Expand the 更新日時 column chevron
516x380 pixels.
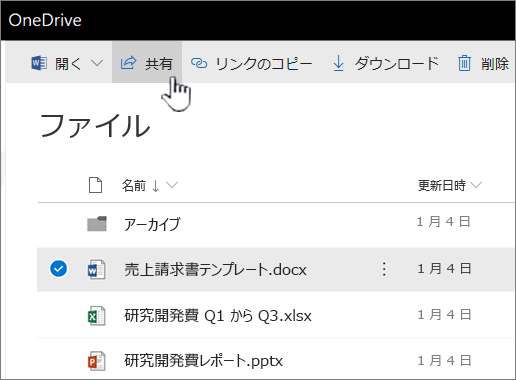pyautogui.click(x=476, y=185)
